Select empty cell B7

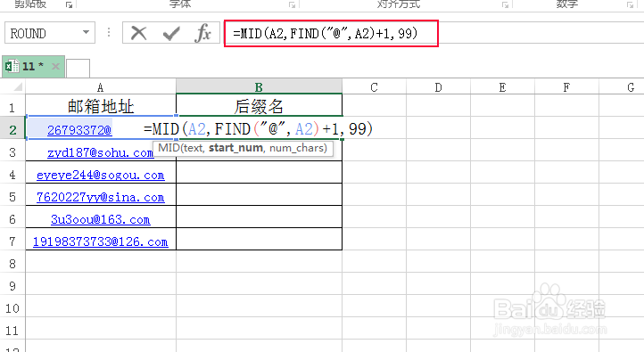coord(259,239)
